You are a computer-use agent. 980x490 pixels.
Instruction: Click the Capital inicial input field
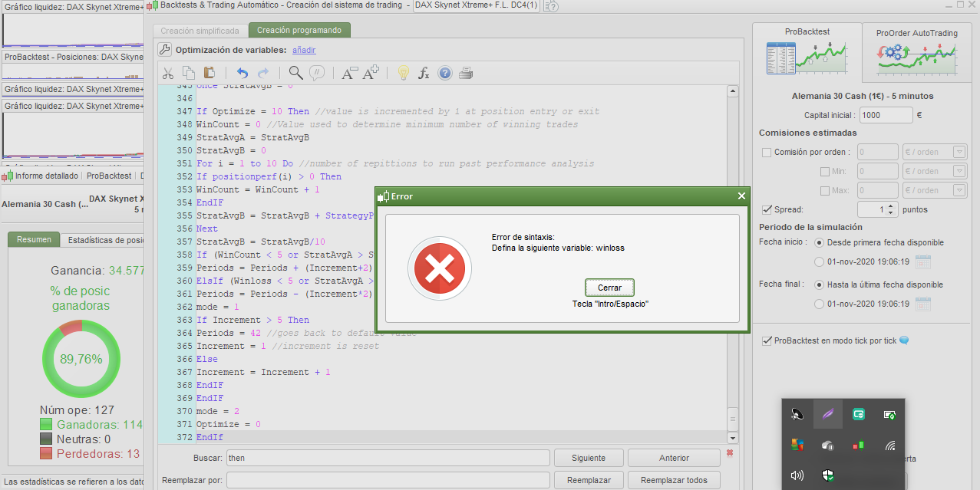click(x=886, y=115)
